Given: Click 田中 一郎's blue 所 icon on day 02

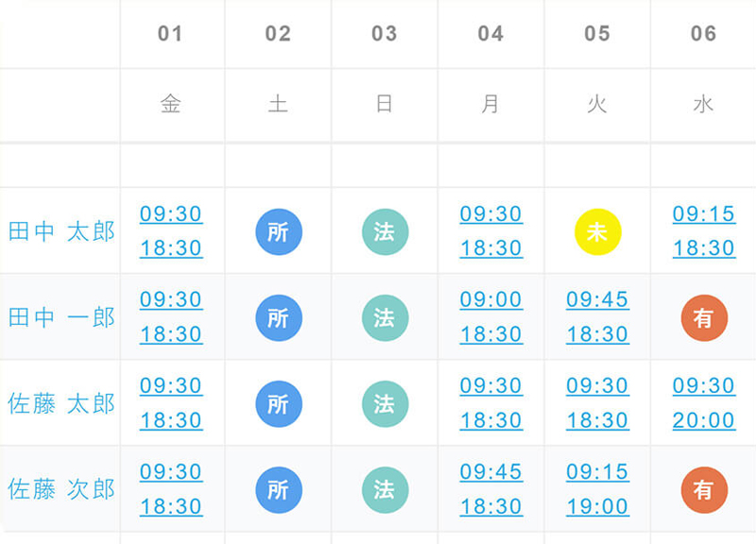Looking at the screenshot, I should pos(279,318).
